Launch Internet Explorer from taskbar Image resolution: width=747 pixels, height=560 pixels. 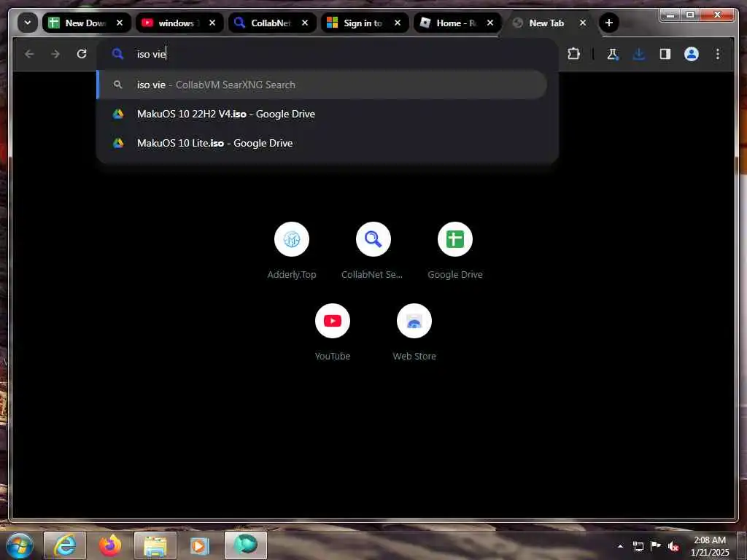click(x=65, y=545)
